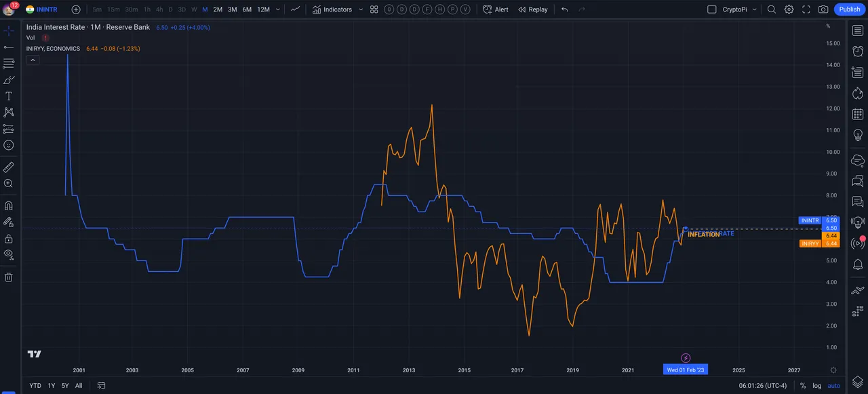Screen dimensions: 868x394
Task: Publish the chart idea
Action: (849, 9)
